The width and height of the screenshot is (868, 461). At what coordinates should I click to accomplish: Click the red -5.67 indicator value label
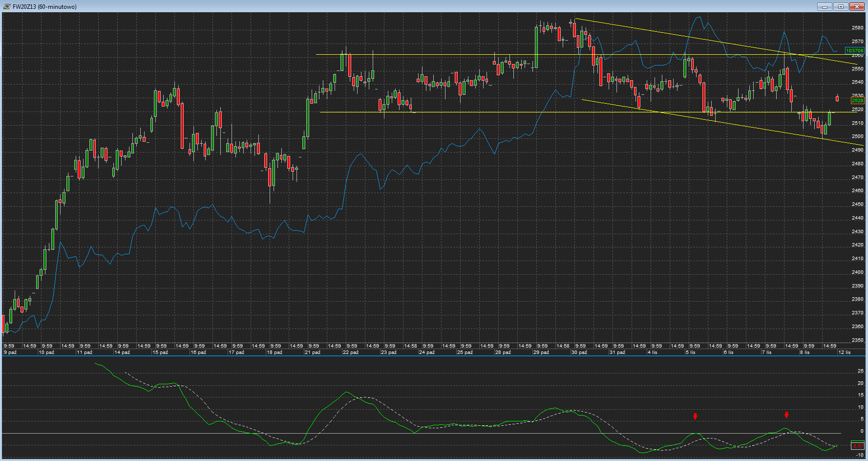857,446
